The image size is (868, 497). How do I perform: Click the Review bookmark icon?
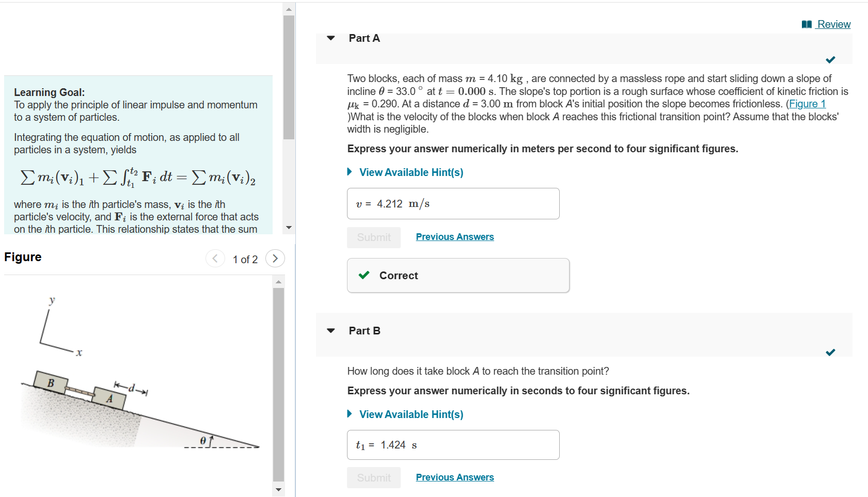coord(807,24)
